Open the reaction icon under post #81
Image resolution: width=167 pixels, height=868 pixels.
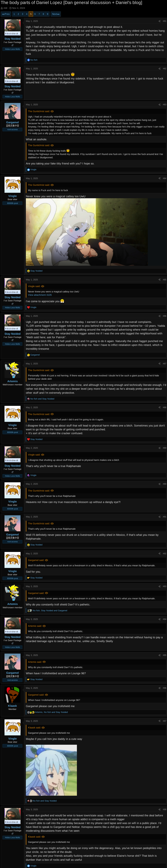click(28, 60)
